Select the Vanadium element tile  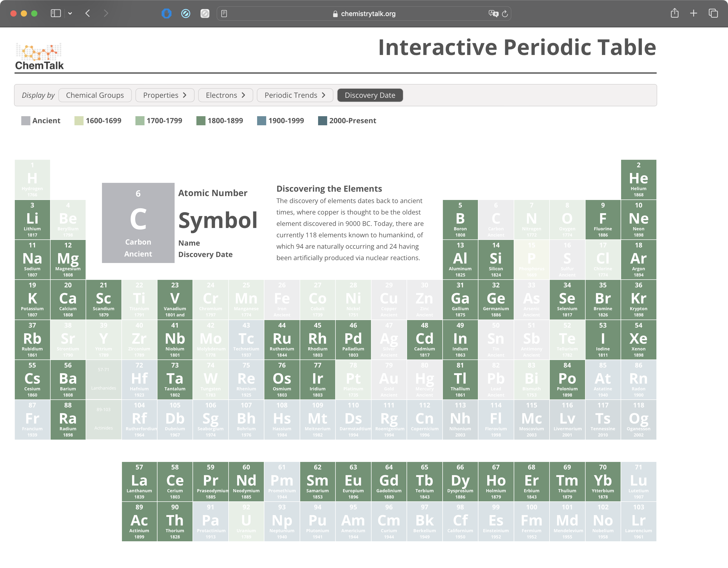click(x=175, y=300)
